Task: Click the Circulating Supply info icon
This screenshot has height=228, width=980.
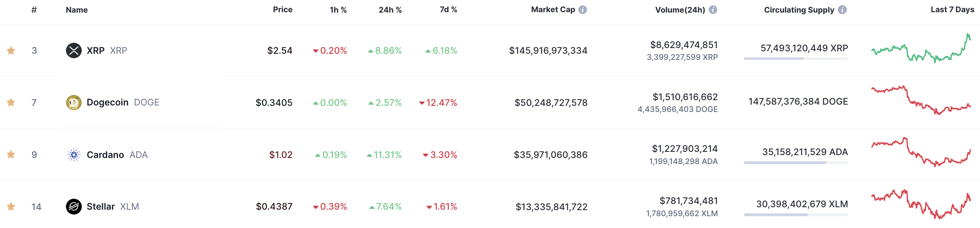Action: pyautogui.click(x=842, y=10)
